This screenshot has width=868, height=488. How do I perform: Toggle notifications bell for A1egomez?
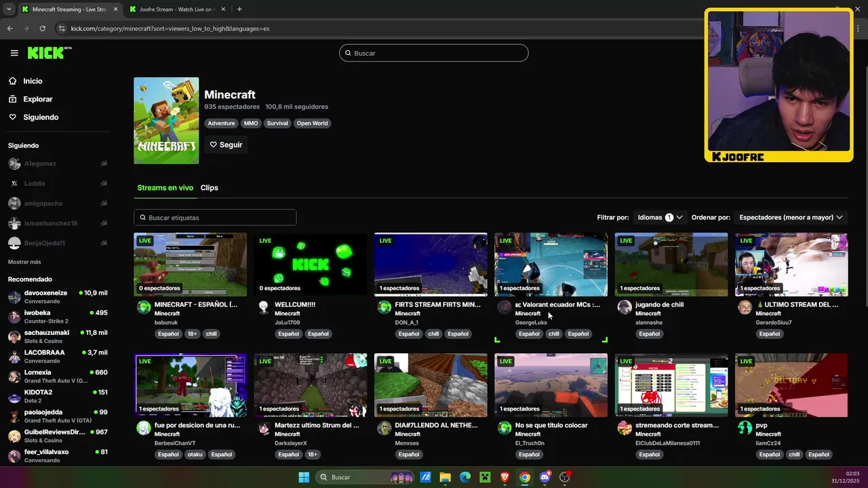[x=104, y=163]
